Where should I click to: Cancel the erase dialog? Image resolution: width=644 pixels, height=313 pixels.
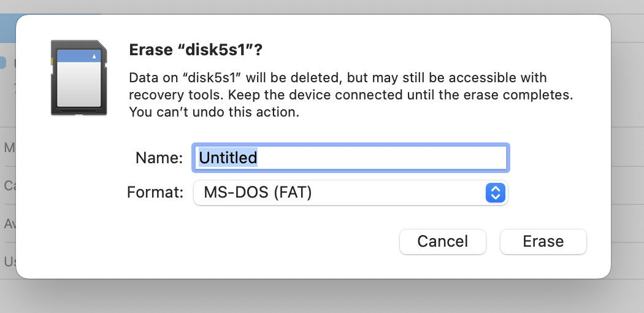point(443,242)
